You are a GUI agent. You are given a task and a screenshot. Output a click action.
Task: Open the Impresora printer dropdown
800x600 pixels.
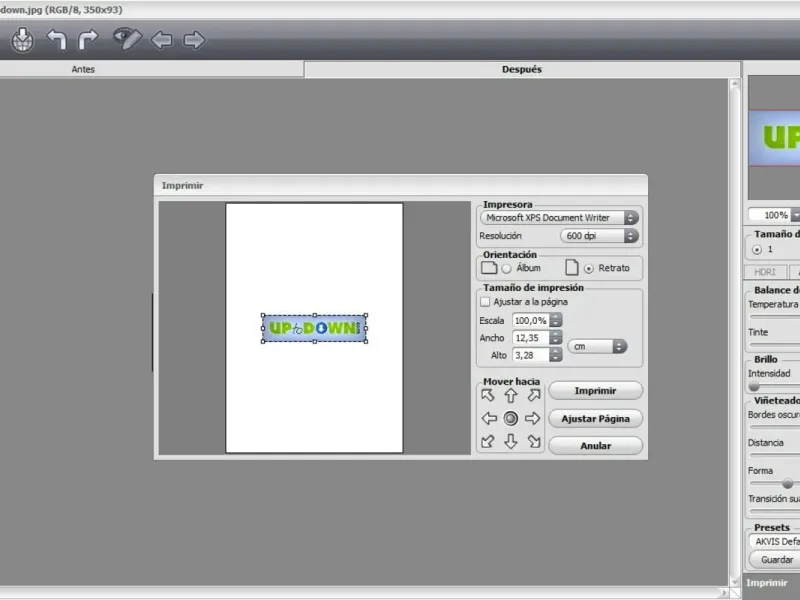tap(559, 218)
